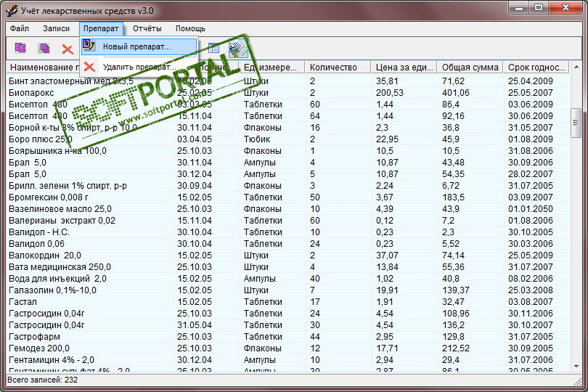The height and width of the screenshot is (392, 588).
Task: Select Боярышника н-ка 100,0 row
Action: 288,151
